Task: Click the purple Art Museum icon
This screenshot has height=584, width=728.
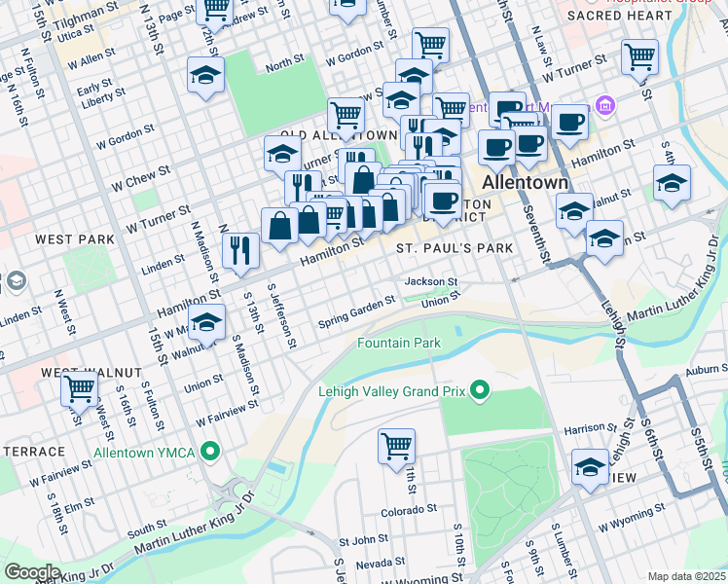Action: coord(606,106)
